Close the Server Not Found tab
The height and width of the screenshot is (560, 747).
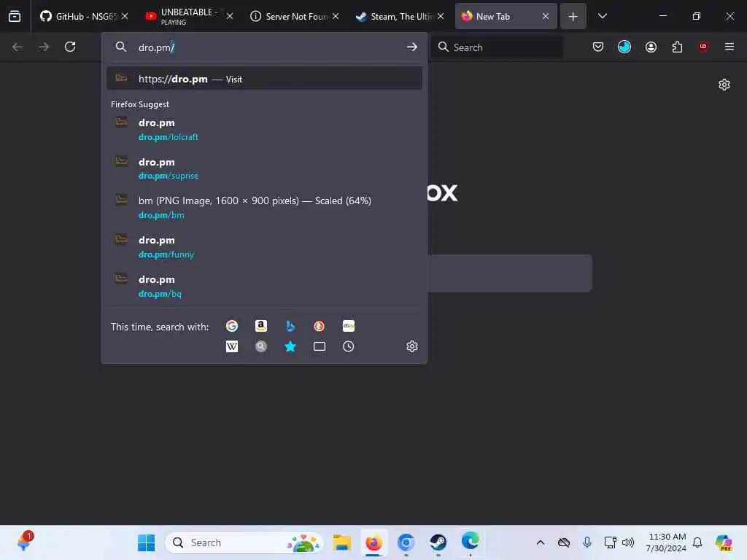tap(336, 16)
